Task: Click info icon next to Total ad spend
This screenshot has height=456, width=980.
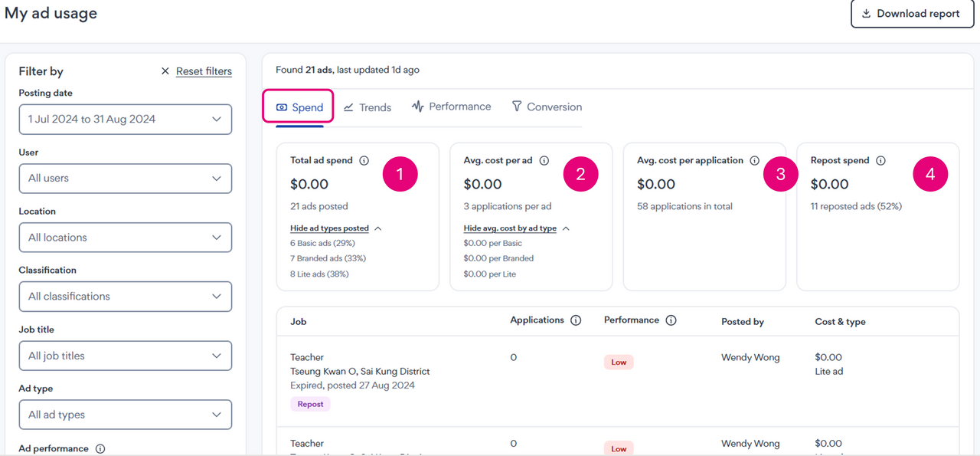Action: tap(364, 161)
